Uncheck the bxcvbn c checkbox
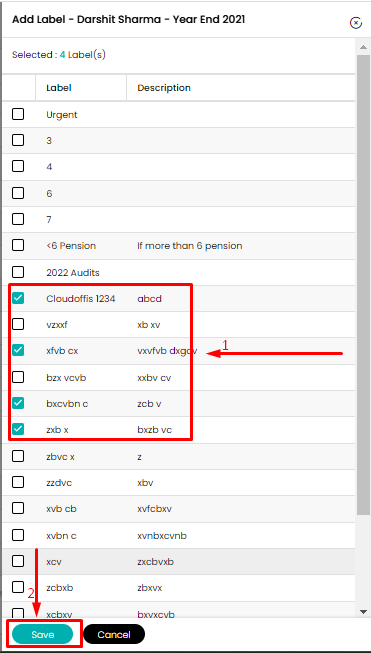The image size is (371, 653). 18,403
